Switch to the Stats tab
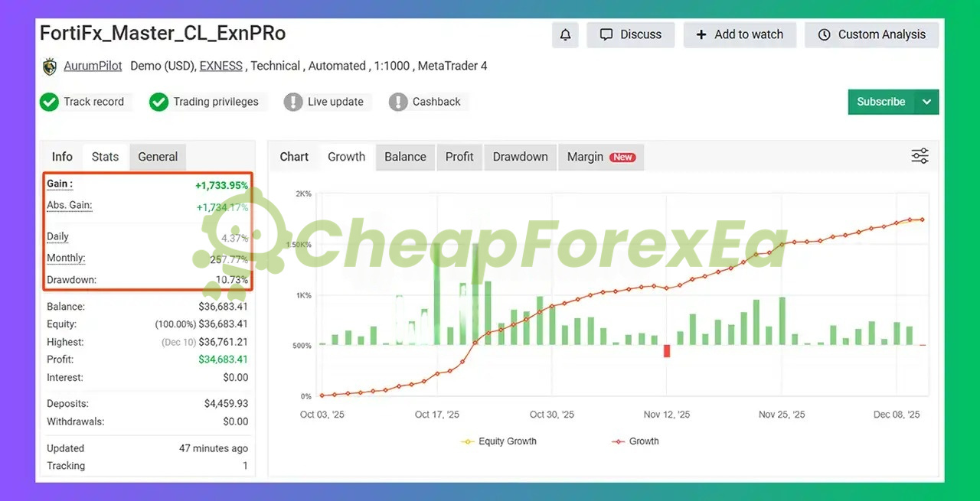The height and width of the screenshot is (501, 980). tap(105, 157)
